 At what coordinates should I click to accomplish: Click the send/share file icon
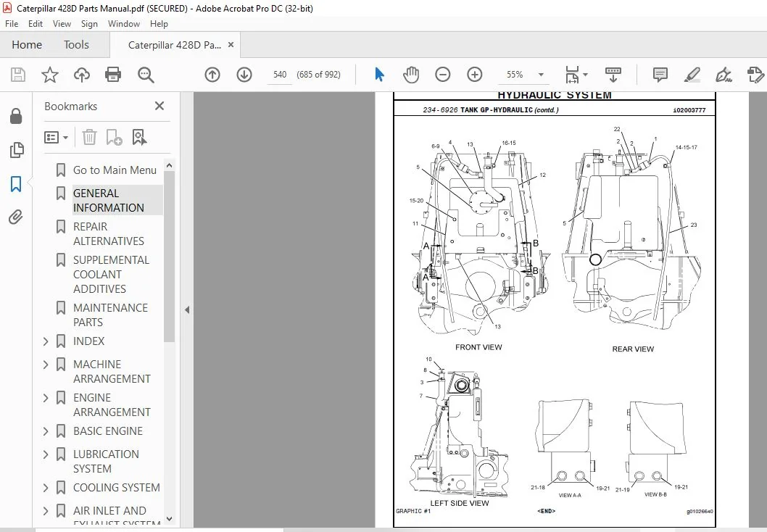[x=755, y=75]
